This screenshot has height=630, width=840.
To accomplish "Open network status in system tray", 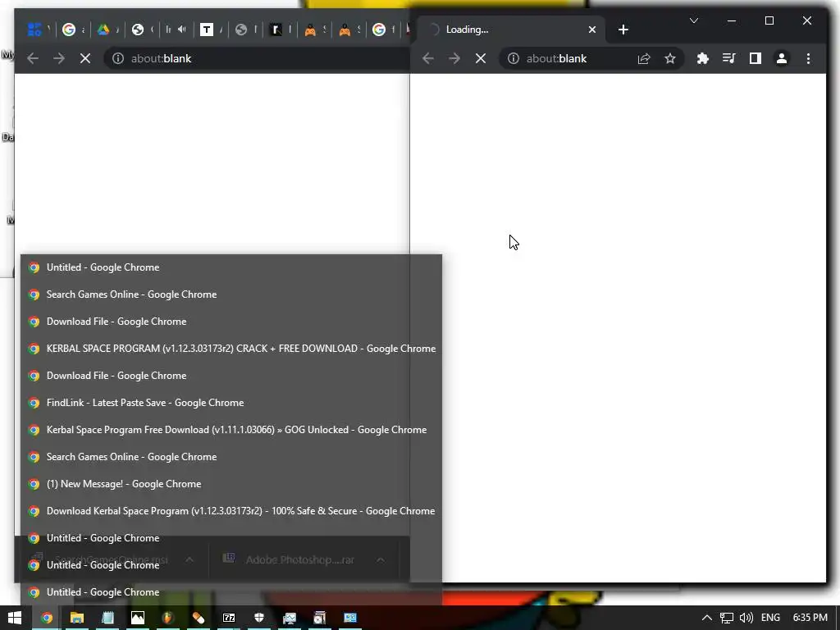I will click(727, 618).
